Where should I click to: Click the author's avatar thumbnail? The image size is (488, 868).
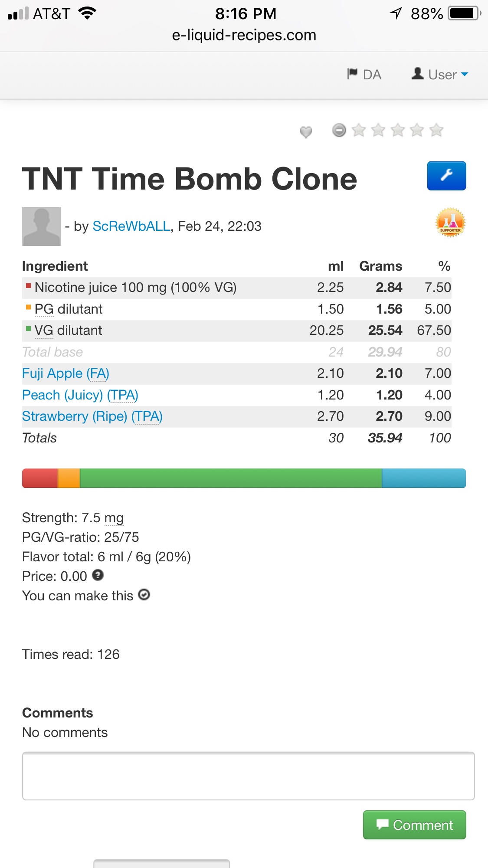[x=42, y=226]
